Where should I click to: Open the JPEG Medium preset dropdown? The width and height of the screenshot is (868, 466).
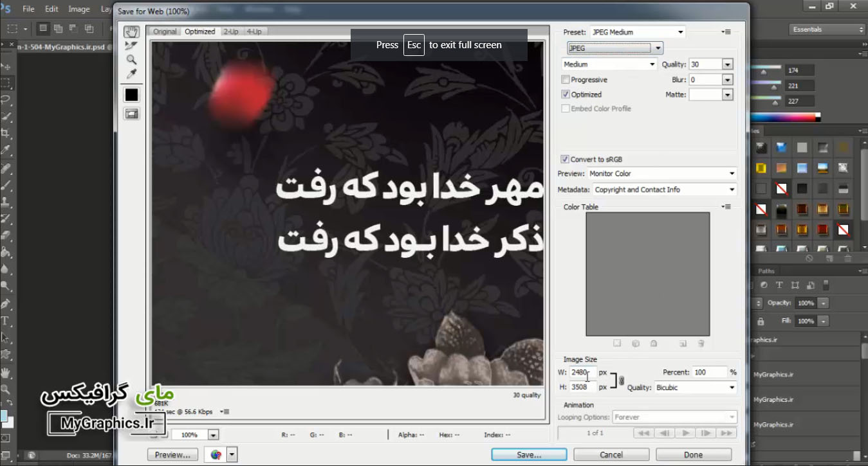[x=637, y=31]
